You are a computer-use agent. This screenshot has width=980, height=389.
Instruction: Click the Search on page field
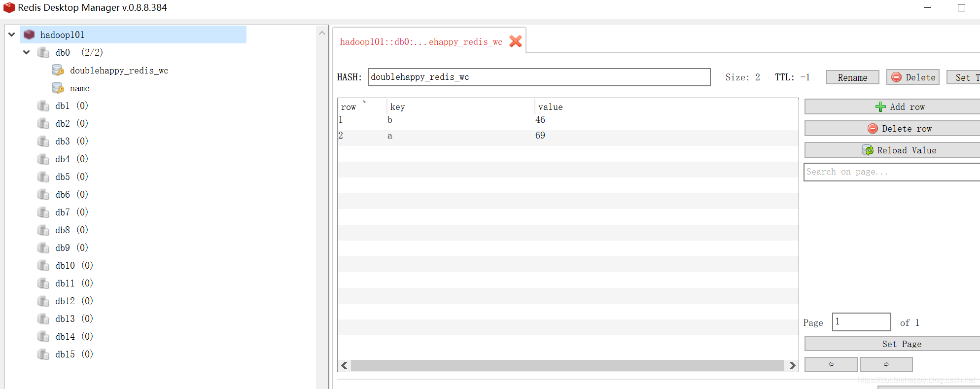point(892,172)
